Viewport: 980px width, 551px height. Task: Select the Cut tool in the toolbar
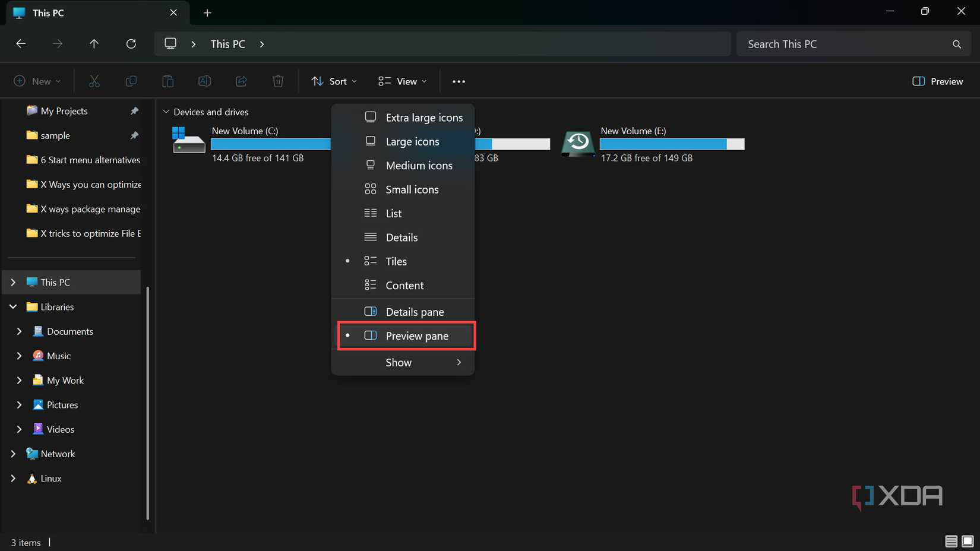(94, 81)
